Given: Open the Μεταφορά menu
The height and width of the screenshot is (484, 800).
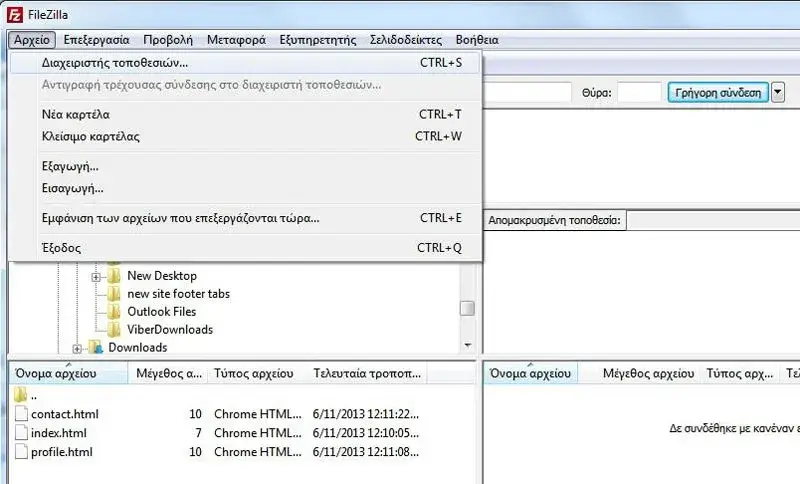Looking at the screenshot, I should [x=236, y=40].
